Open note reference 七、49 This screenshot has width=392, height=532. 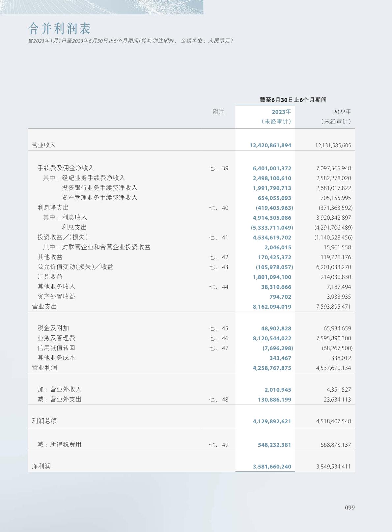click(x=218, y=445)
